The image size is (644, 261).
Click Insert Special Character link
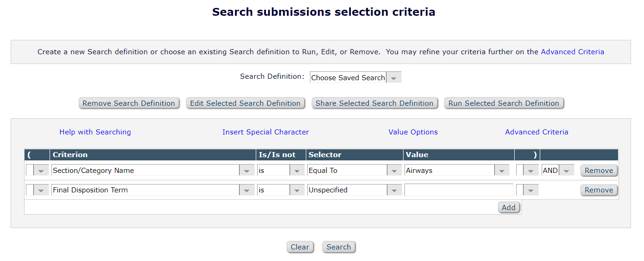265,132
